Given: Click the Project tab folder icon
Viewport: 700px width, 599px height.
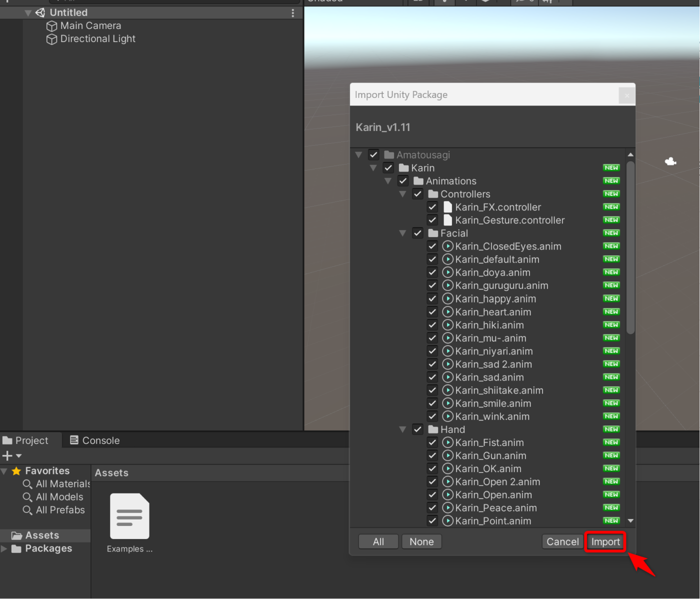Looking at the screenshot, I should coord(7,440).
